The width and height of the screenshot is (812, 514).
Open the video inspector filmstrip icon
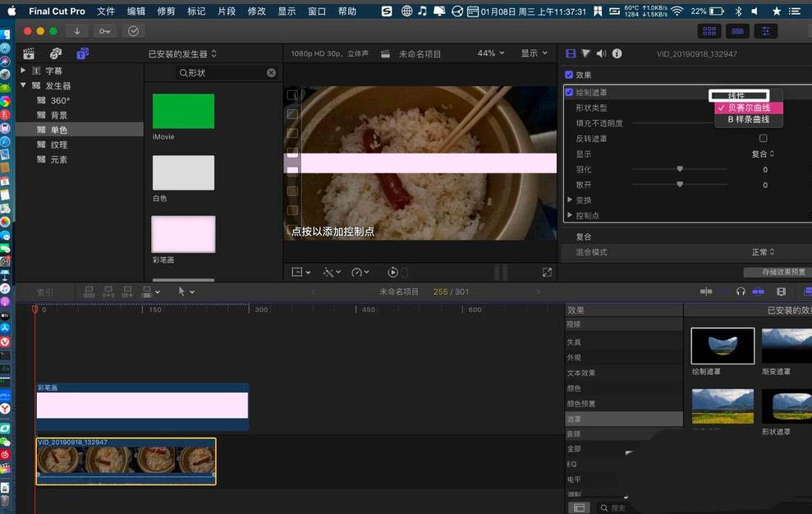(x=571, y=53)
